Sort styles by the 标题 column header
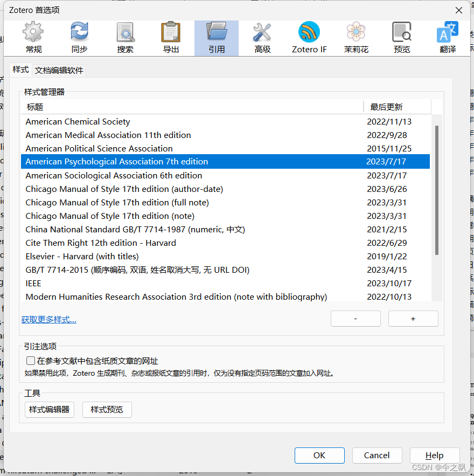 click(192, 107)
